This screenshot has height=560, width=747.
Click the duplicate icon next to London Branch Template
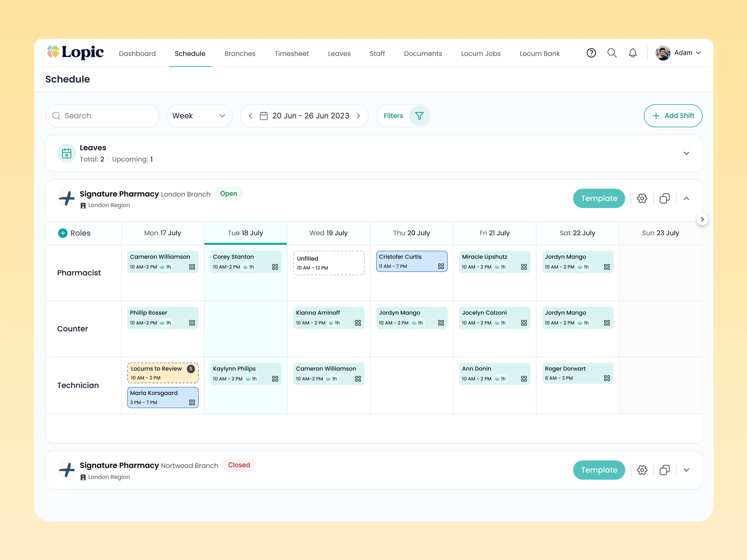click(x=665, y=198)
